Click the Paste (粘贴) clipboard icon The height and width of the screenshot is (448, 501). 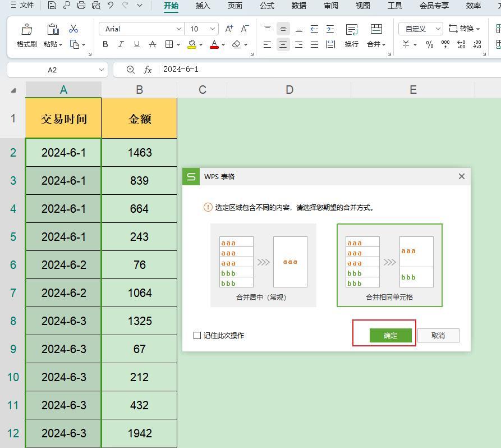(x=53, y=29)
